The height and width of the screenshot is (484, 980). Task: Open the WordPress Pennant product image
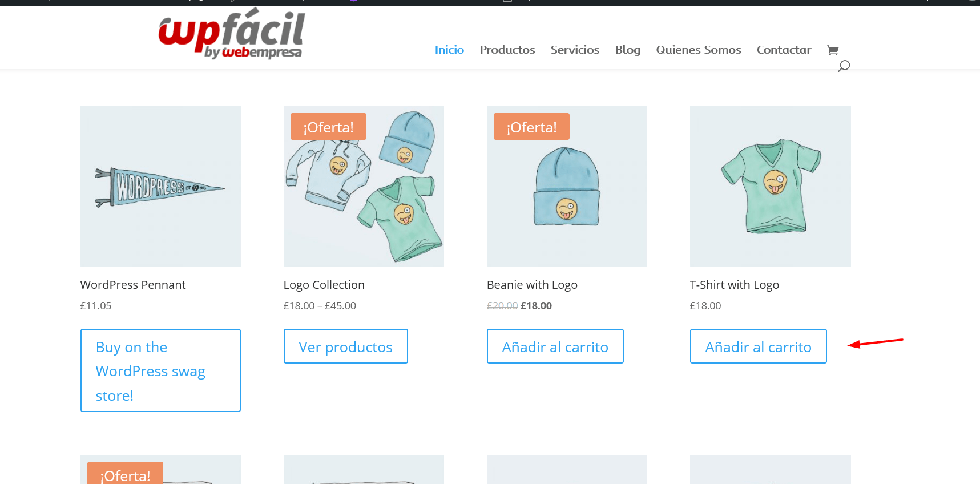coord(160,186)
